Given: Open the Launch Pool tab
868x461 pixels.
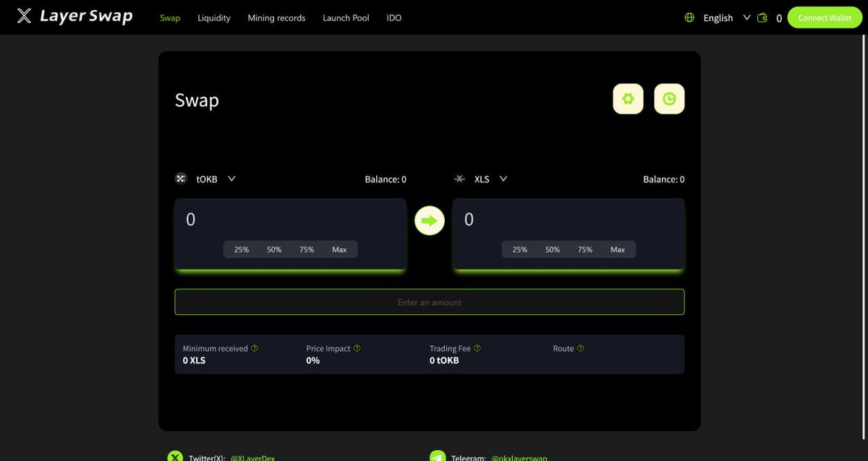Looking at the screenshot, I should 346,17.
